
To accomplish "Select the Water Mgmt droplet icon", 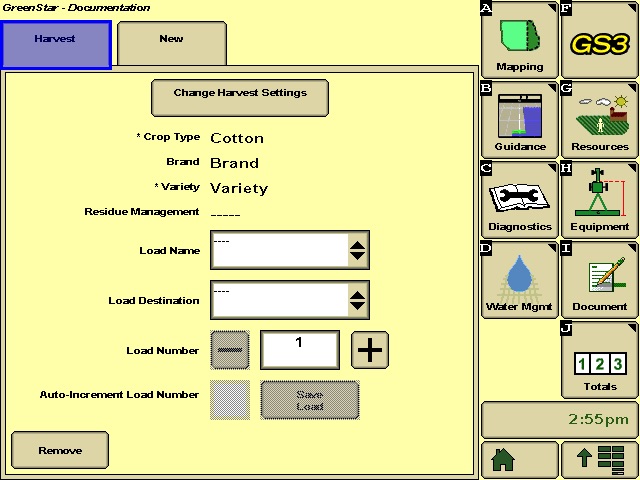I will point(519,280).
